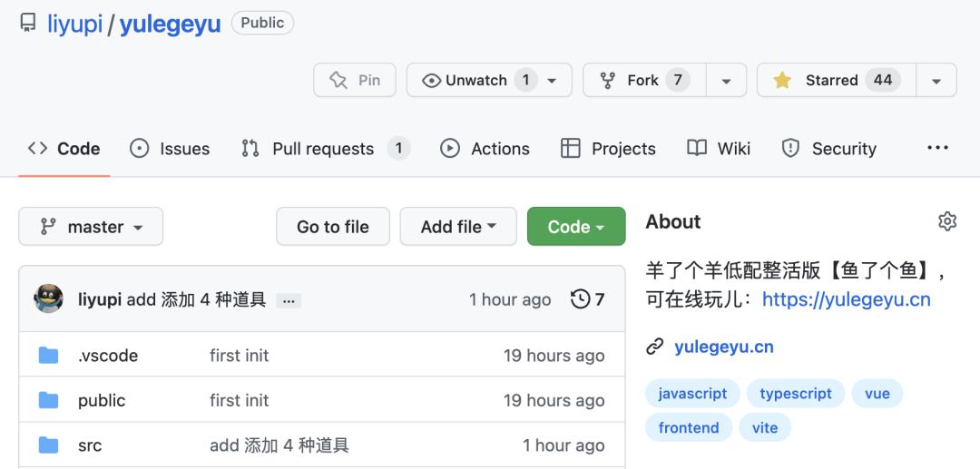The image size is (980, 469).
Task: Pin this repository to your profile
Action: coord(355,80)
